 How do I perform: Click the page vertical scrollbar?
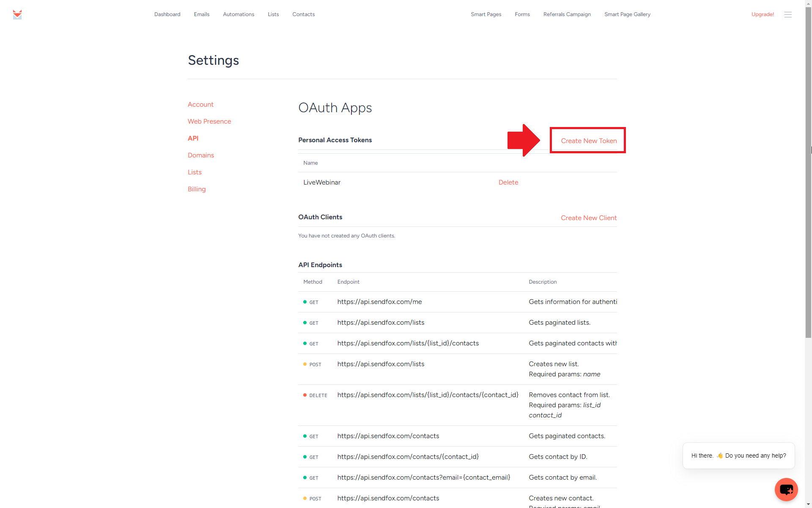808,169
